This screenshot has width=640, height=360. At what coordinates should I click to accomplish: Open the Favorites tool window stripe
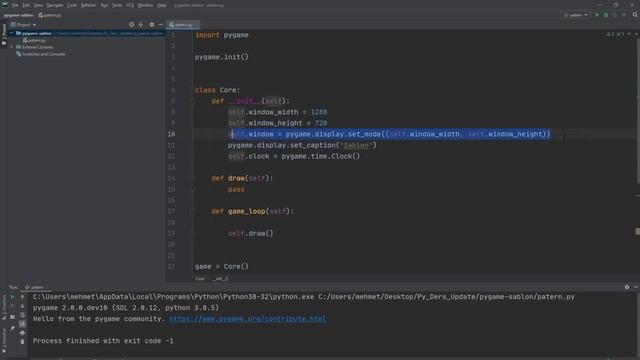(4, 341)
